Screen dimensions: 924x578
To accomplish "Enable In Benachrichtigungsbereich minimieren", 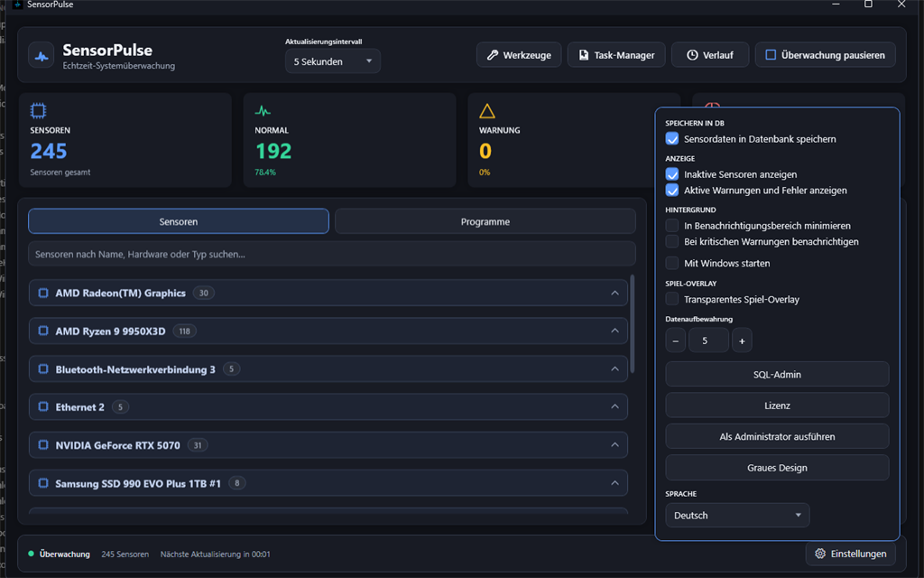I will tap(671, 225).
